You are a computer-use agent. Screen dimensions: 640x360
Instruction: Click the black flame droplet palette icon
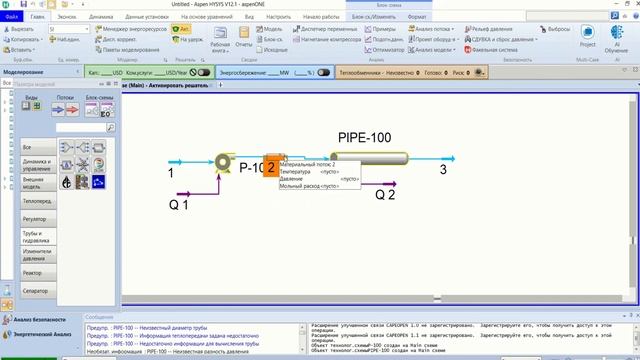point(66,182)
